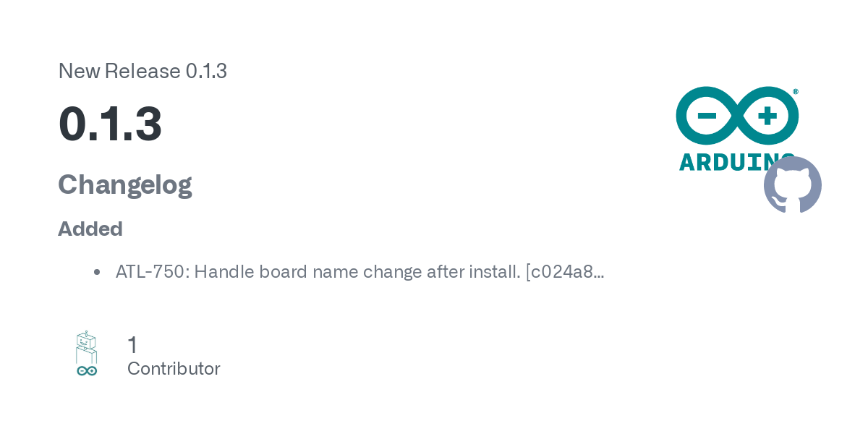
Task: Click the bullet point before ATL-750
Action: 96,273
